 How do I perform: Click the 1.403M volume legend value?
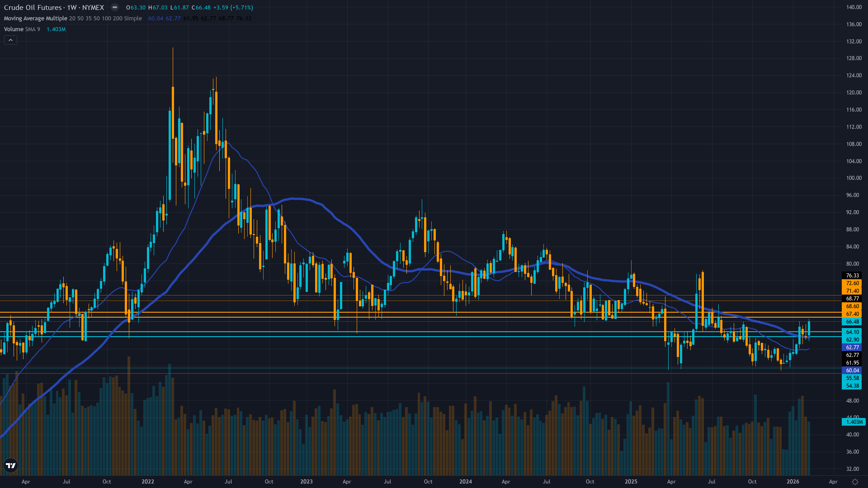56,29
